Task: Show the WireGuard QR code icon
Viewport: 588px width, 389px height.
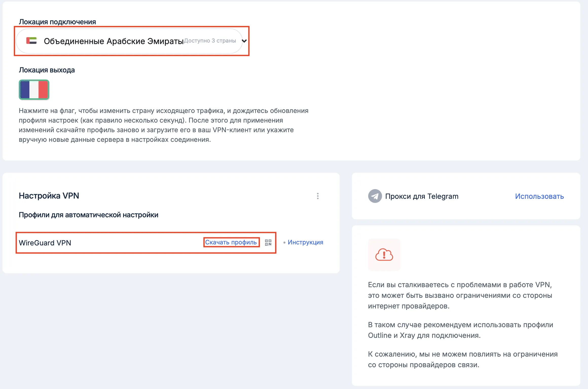Action: tap(268, 243)
